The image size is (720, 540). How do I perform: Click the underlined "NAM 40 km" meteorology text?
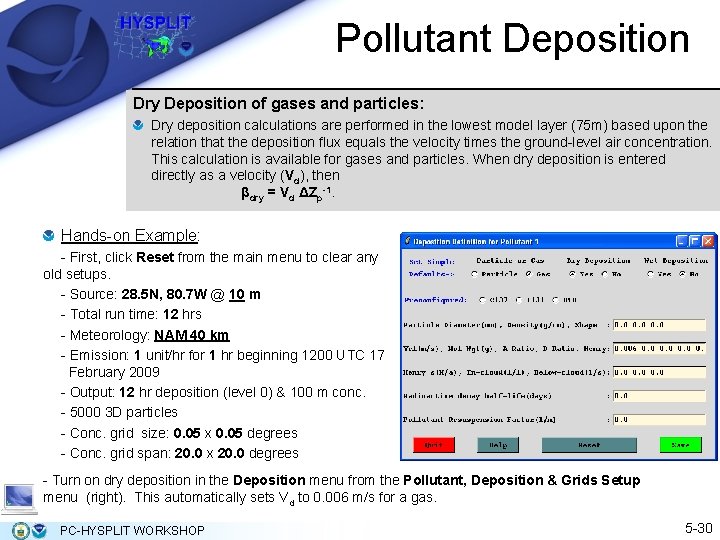pyautogui.click(x=191, y=335)
